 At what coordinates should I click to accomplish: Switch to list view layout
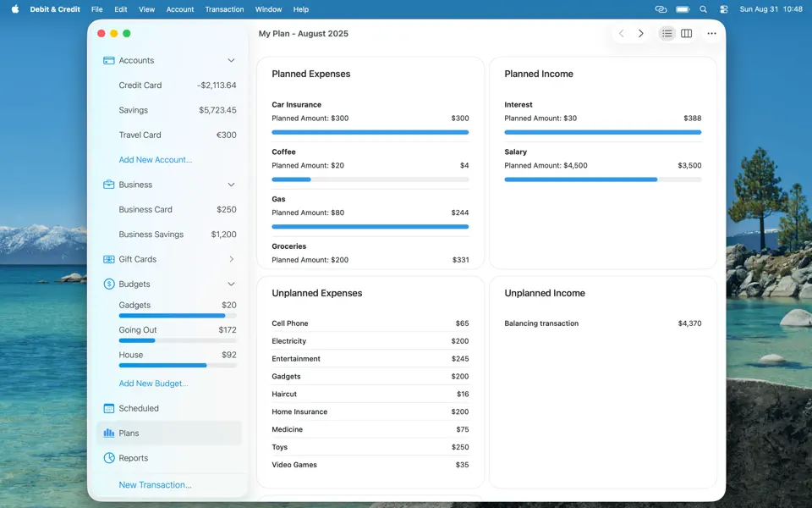(667, 33)
